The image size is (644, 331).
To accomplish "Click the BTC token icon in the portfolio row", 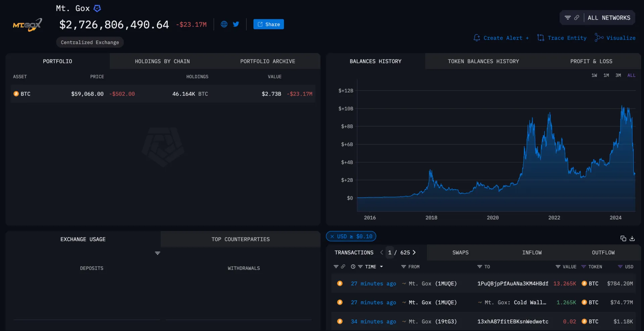I will [x=16, y=94].
